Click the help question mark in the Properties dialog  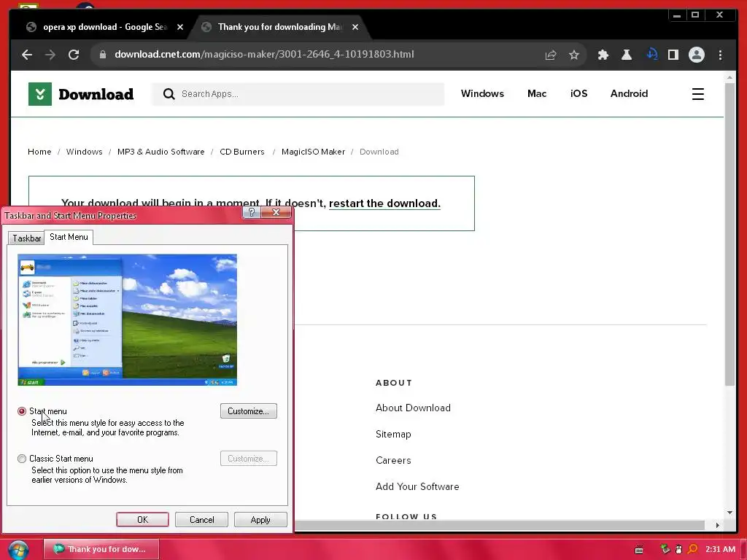point(251,212)
